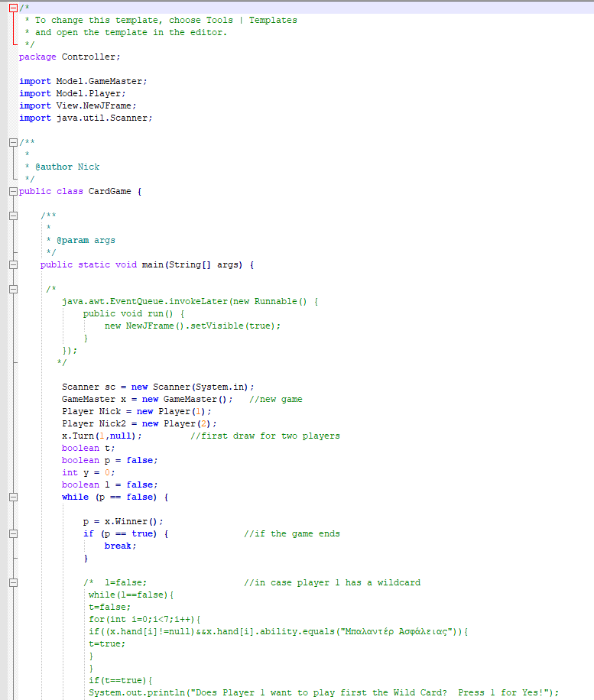Collapse the @param args Javadoc block
This screenshot has height=700, width=594.
pyautogui.click(x=13, y=216)
